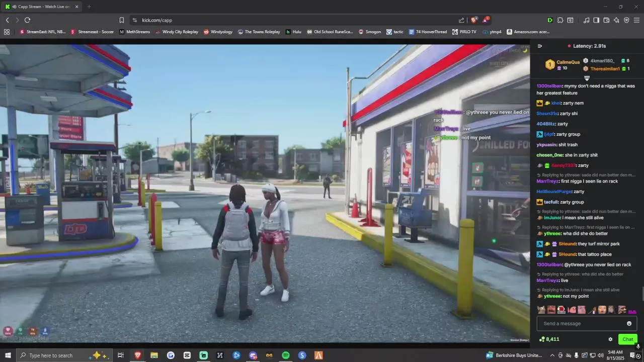Open Smogon bookmark
Viewport: 644px width, 362px height.
369,32
